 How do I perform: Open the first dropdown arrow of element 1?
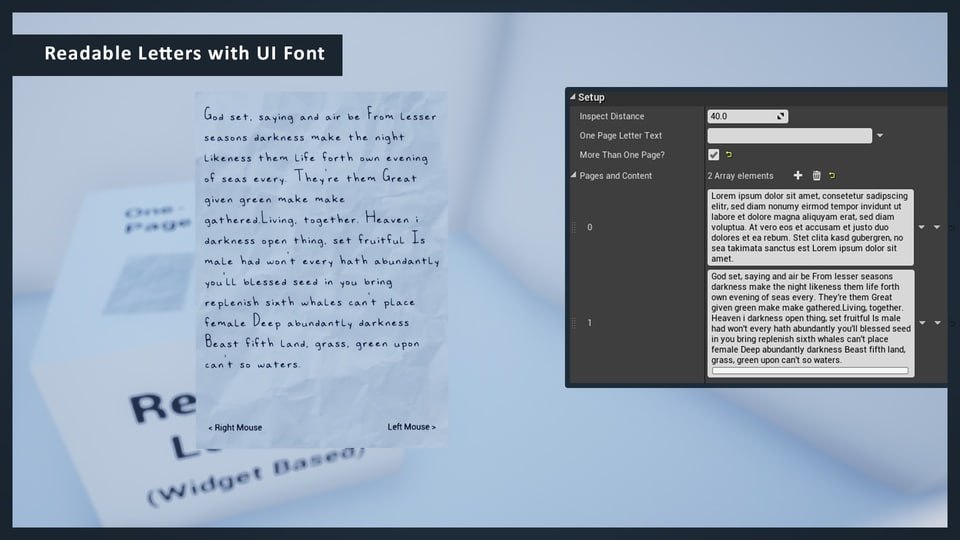click(922, 323)
